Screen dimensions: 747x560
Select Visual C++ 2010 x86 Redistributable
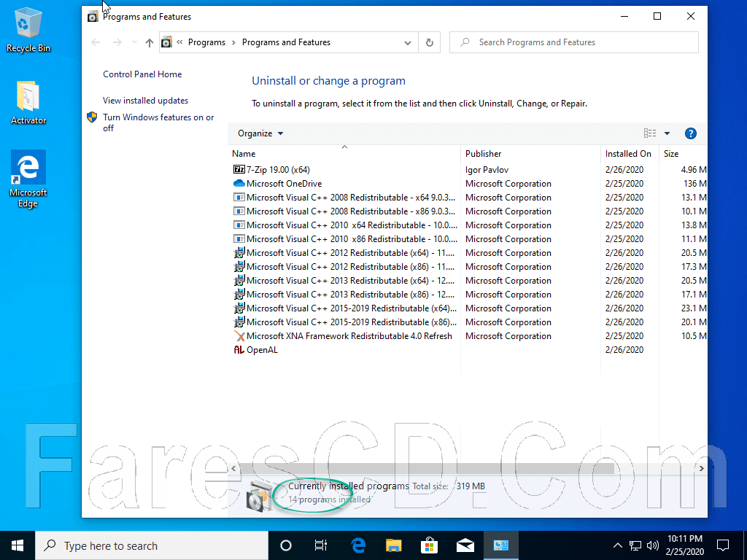tap(469, 239)
